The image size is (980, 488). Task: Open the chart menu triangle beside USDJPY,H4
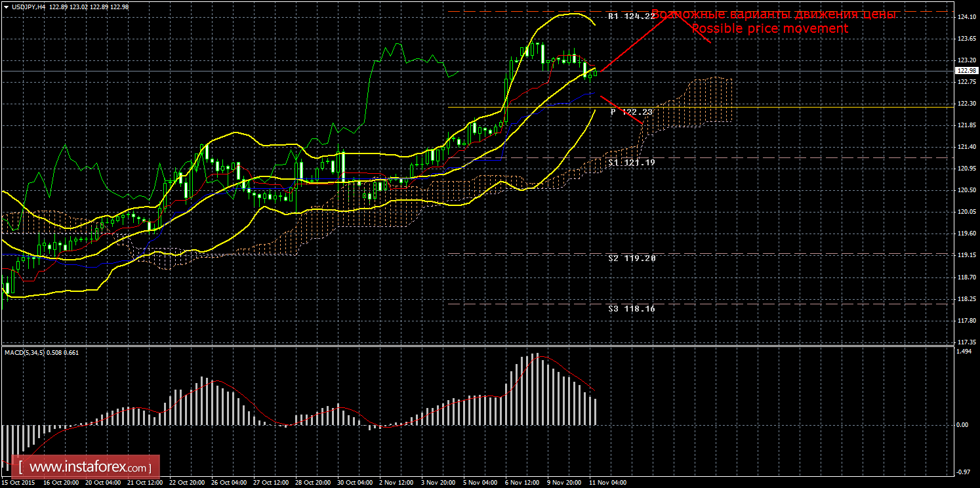[x=6, y=7]
